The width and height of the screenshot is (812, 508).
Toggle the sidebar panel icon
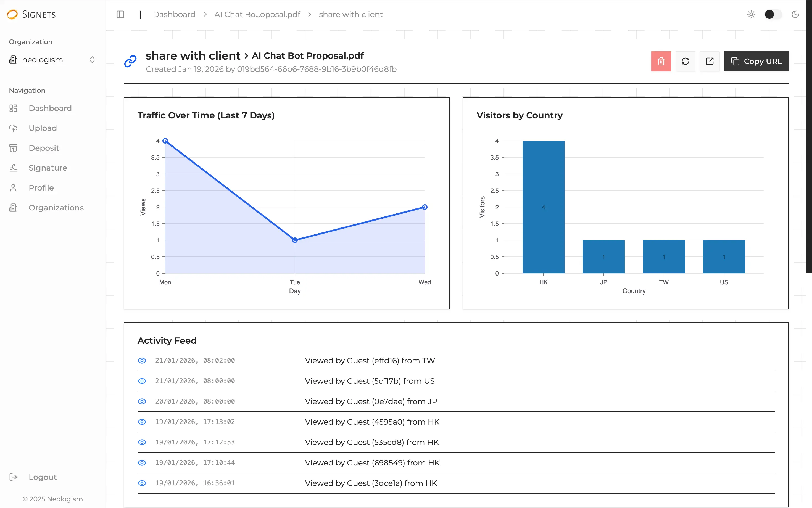click(120, 14)
